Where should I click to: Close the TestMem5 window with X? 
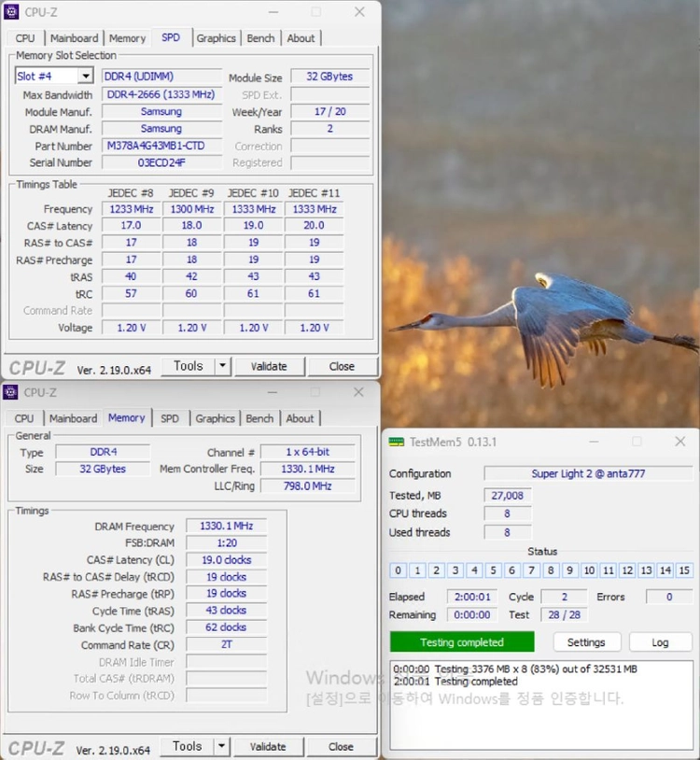[680, 441]
